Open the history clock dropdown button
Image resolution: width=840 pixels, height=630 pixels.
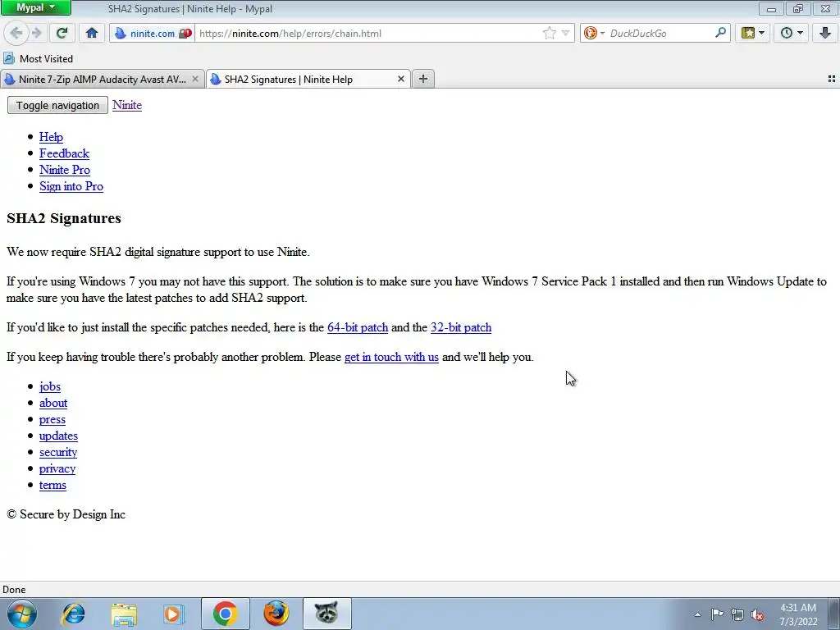click(x=791, y=33)
